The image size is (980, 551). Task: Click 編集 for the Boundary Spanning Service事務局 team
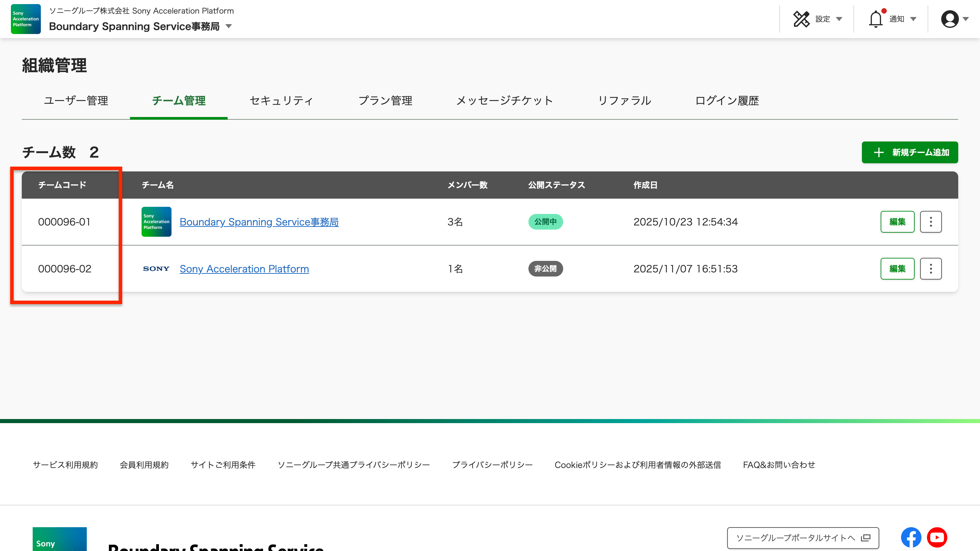[x=897, y=222]
